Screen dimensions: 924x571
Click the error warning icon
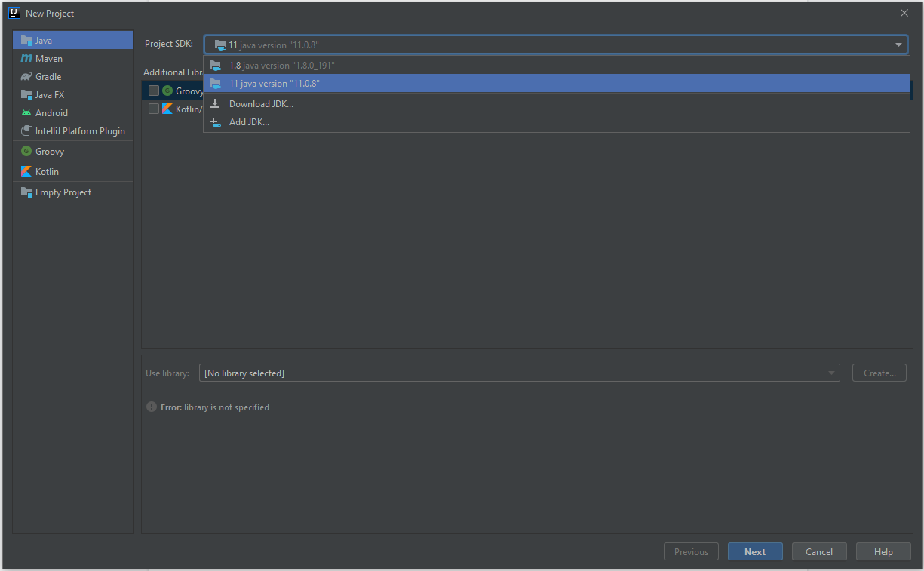coord(152,407)
